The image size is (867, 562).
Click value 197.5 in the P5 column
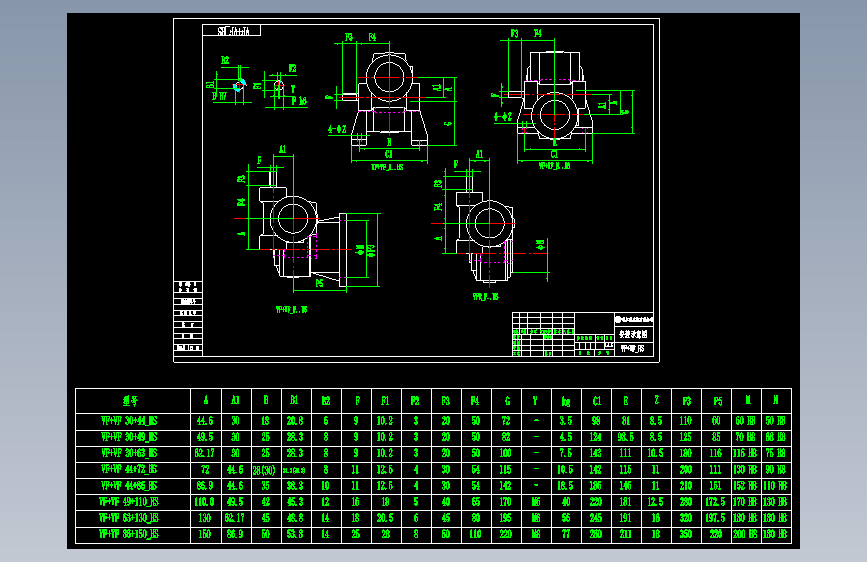pyautogui.click(x=715, y=518)
